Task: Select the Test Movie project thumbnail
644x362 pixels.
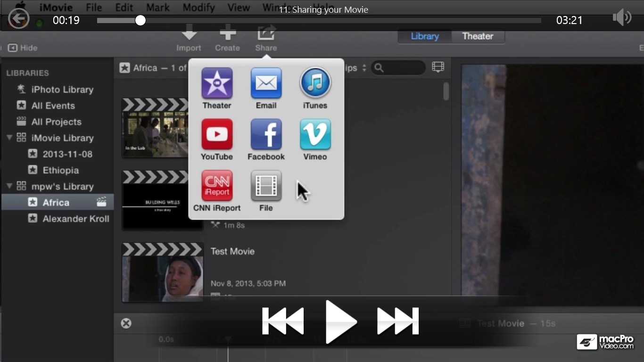Action: click(163, 272)
